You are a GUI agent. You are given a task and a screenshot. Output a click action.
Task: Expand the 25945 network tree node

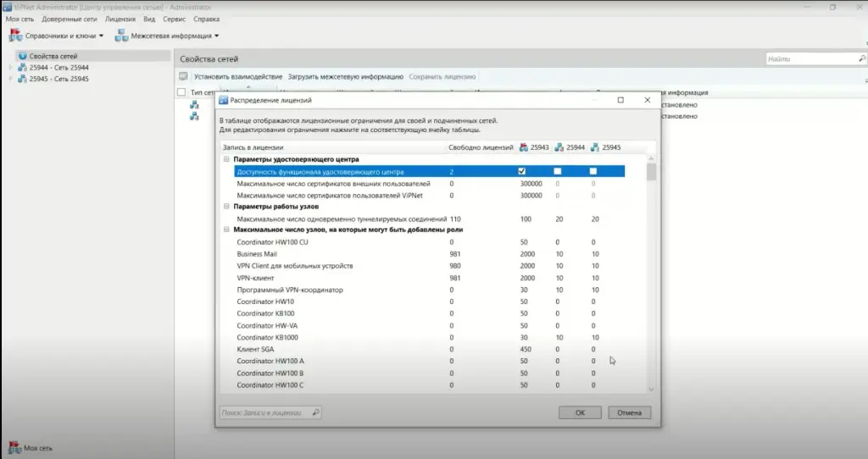click(x=10, y=79)
